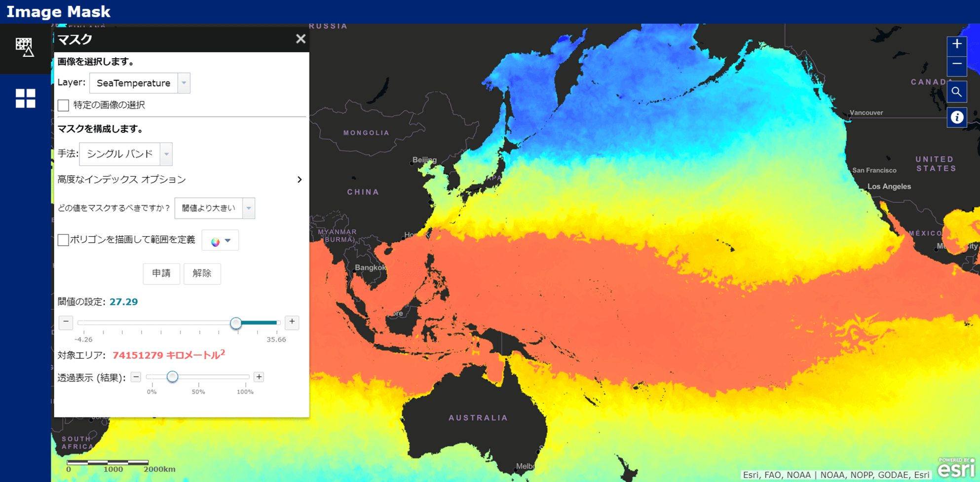Open the mask color picker palette
The height and width of the screenshot is (482, 980).
click(x=220, y=241)
